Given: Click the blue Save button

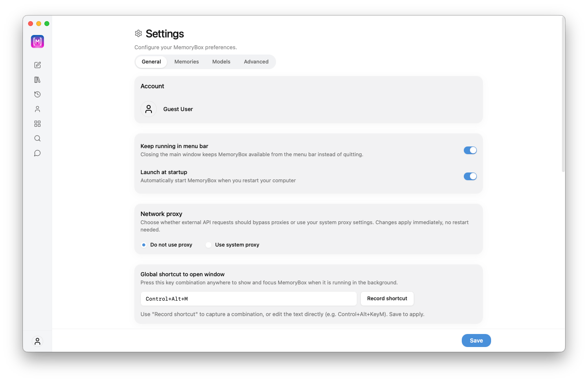Looking at the screenshot, I should (x=476, y=341).
